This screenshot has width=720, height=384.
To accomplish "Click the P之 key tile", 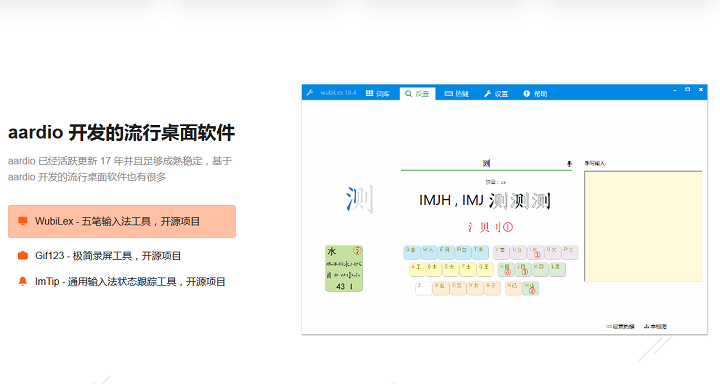I will (x=569, y=252).
